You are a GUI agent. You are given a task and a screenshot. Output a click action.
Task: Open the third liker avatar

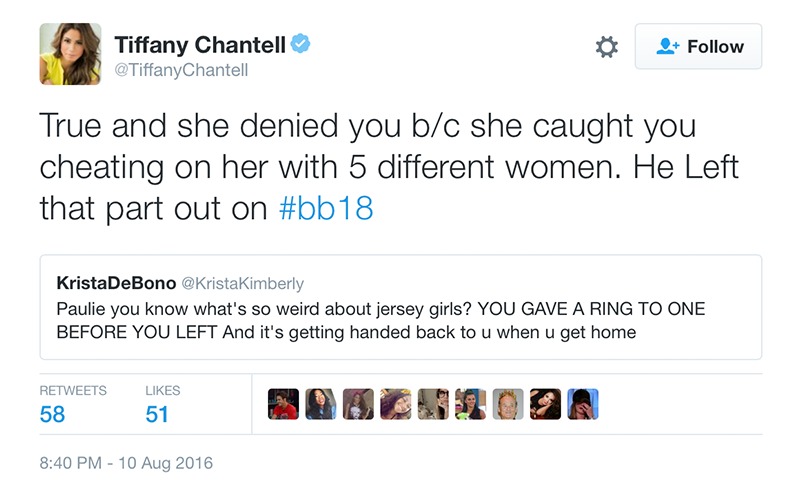(358, 404)
